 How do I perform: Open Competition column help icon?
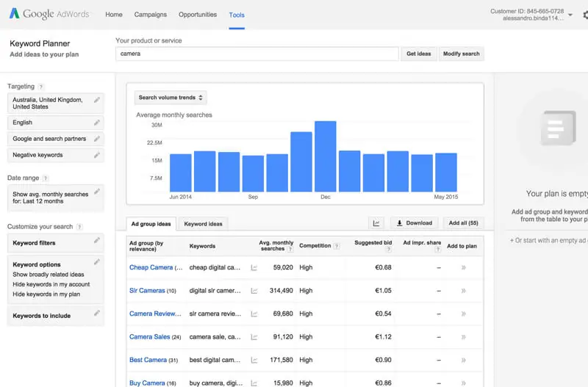337,246
